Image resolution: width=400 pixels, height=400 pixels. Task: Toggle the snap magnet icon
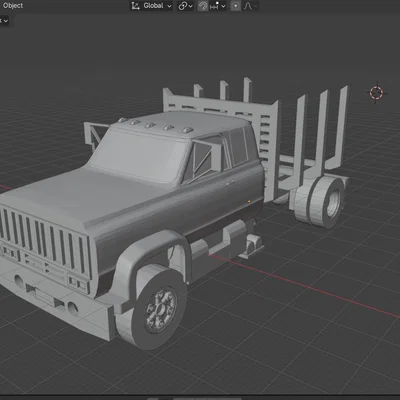[202, 6]
